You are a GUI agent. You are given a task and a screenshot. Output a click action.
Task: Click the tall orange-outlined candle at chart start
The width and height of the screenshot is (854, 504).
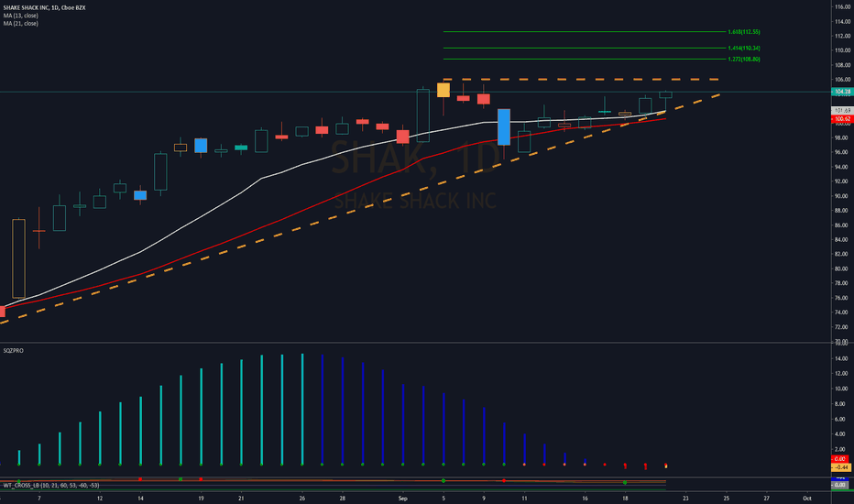pos(18,258)
